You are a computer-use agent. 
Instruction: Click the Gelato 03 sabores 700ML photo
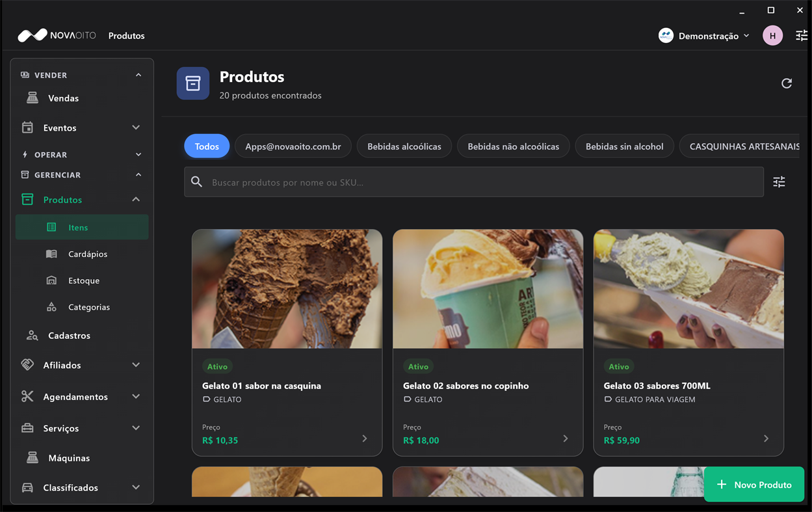tap(688, 289)
